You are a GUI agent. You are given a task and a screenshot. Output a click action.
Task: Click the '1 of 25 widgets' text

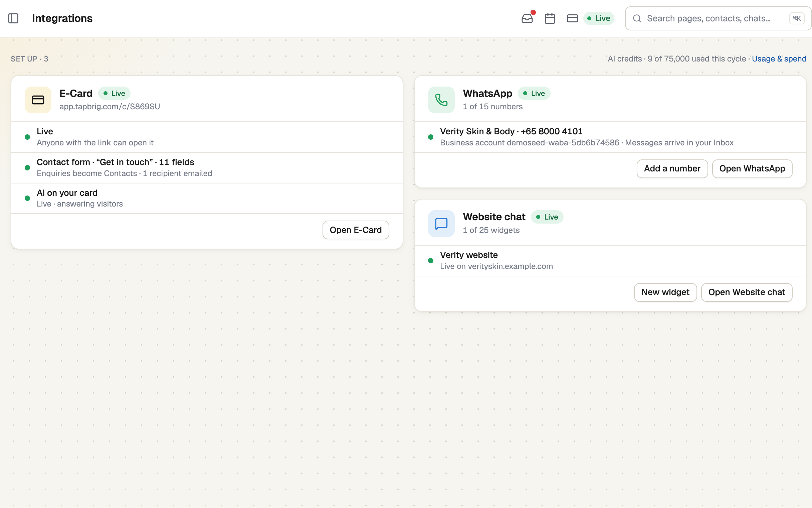tap(491, 230)
